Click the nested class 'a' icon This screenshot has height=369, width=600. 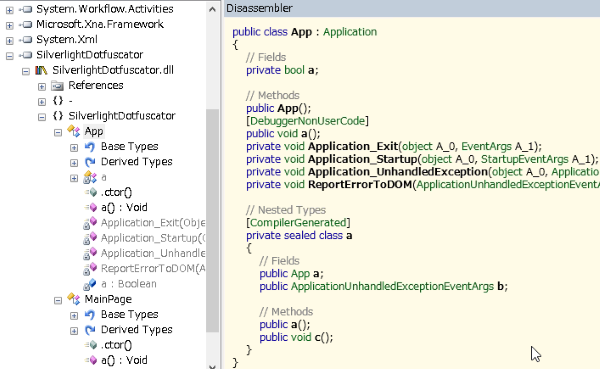(x=90, y=177)
